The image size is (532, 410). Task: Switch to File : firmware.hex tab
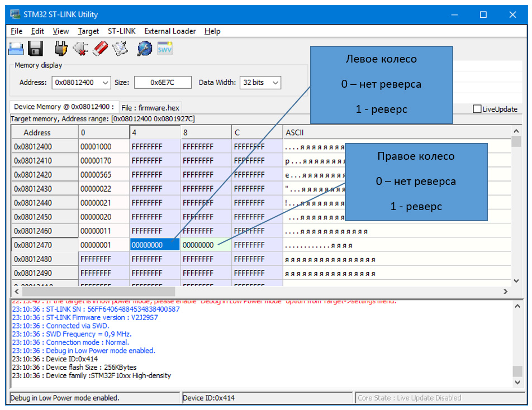[150, 108]
